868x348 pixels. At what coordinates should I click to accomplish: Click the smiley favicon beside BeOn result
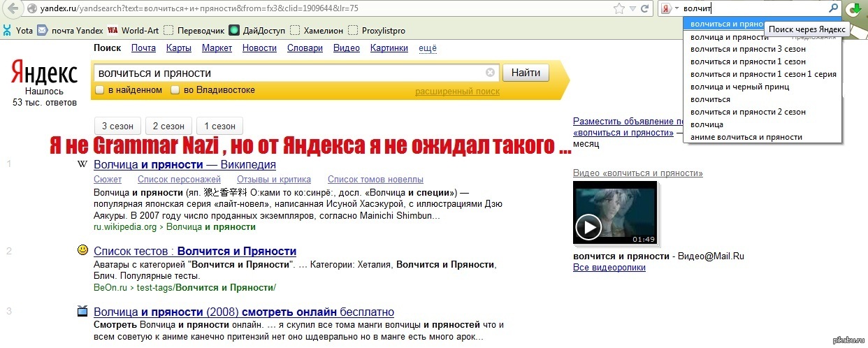tap(82, 250)
